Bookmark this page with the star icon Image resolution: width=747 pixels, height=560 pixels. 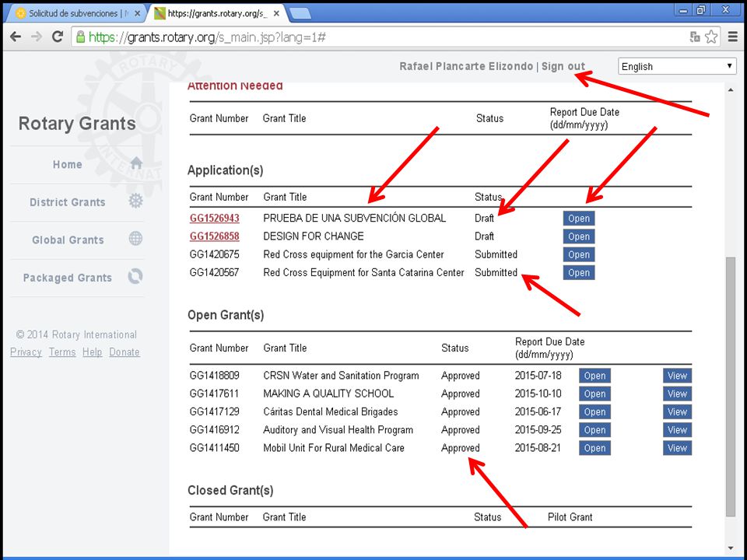pyautogui.click(x=711, y=37)
